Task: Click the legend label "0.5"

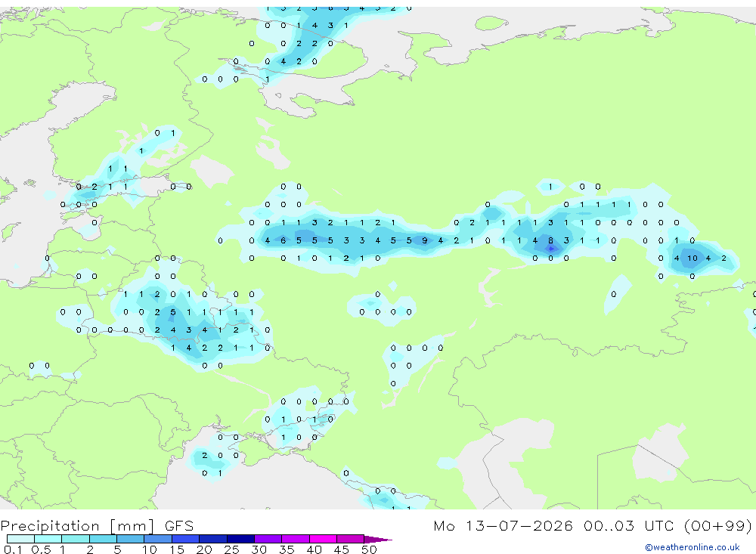Action: pos(41,549)
